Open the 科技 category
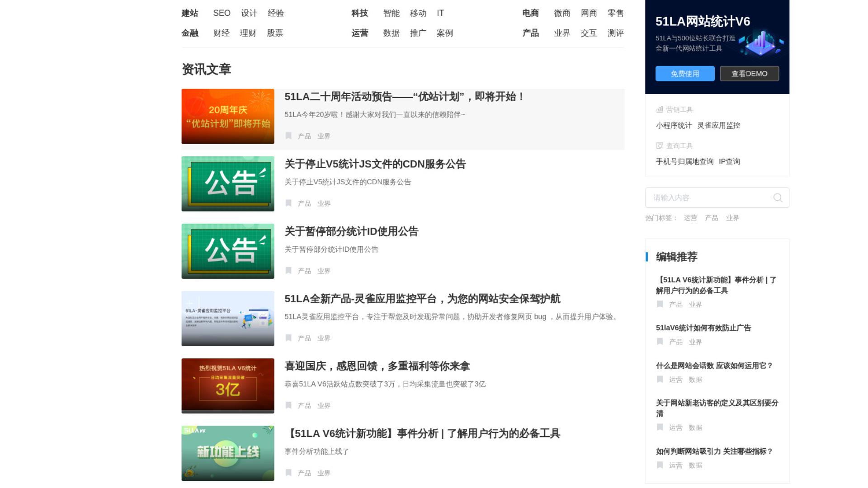Viewport: 868px width, 488px height. pyautogui.click(x=360, y=13)
